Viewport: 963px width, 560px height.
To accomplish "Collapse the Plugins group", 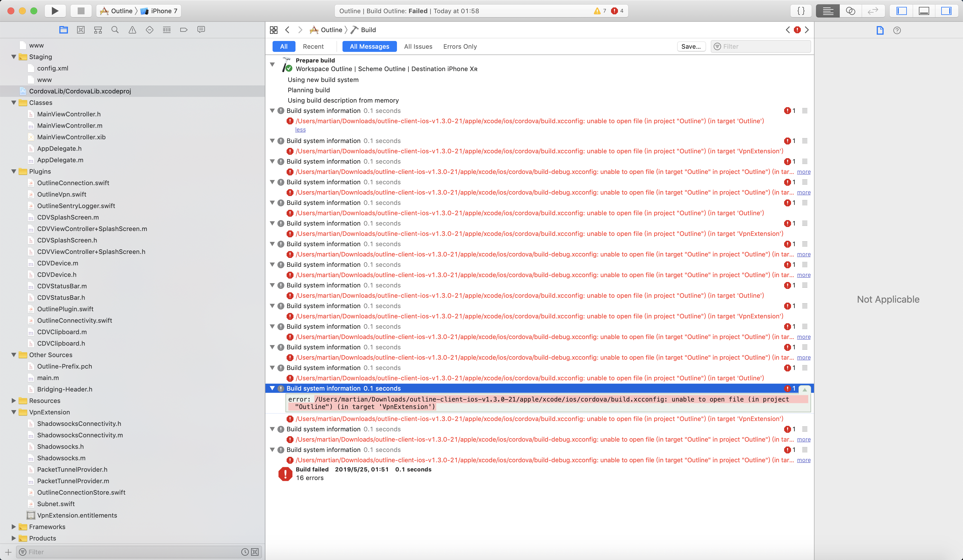I will 14,171.
